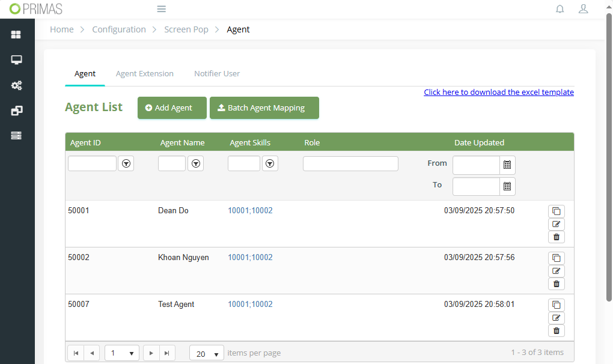Toggle the hamburger menu icon
This screenshot has width=613, height=364.
[x=161, y=9]
